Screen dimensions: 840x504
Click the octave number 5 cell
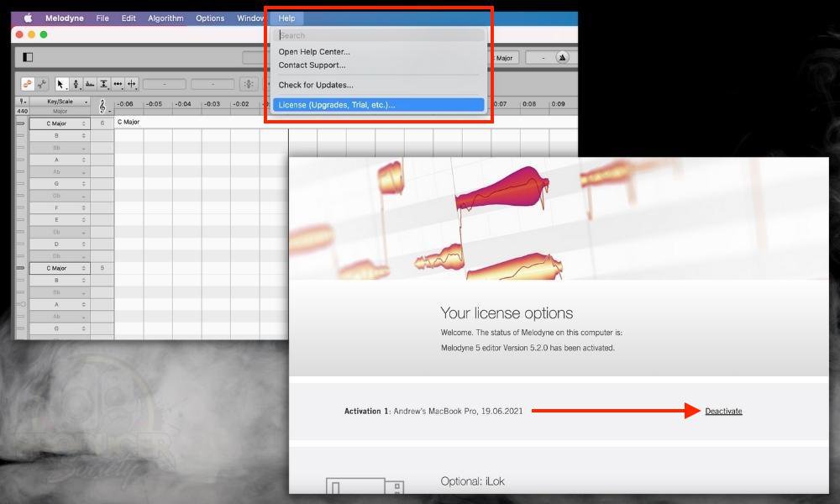point(102,268)
